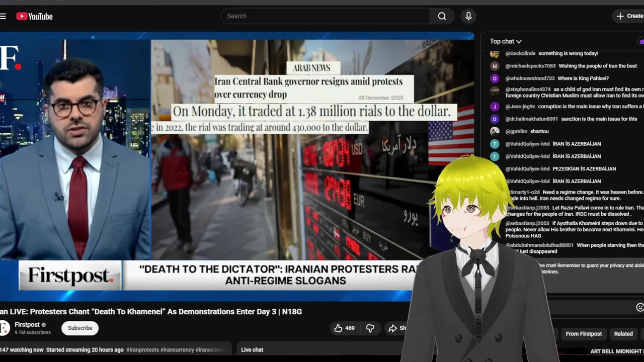
Task: Expand the Top chat dropdown
Action: coord(506,41)
